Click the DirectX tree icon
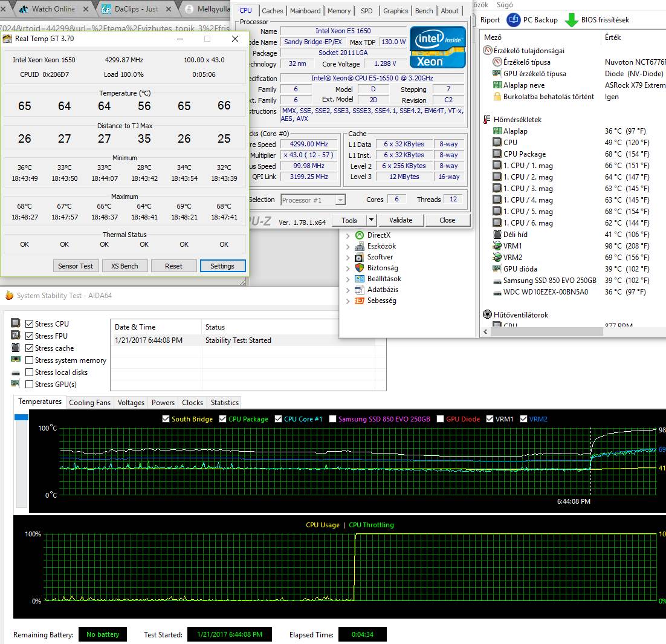Screen dimensions: 666x644 coord(360,235)
